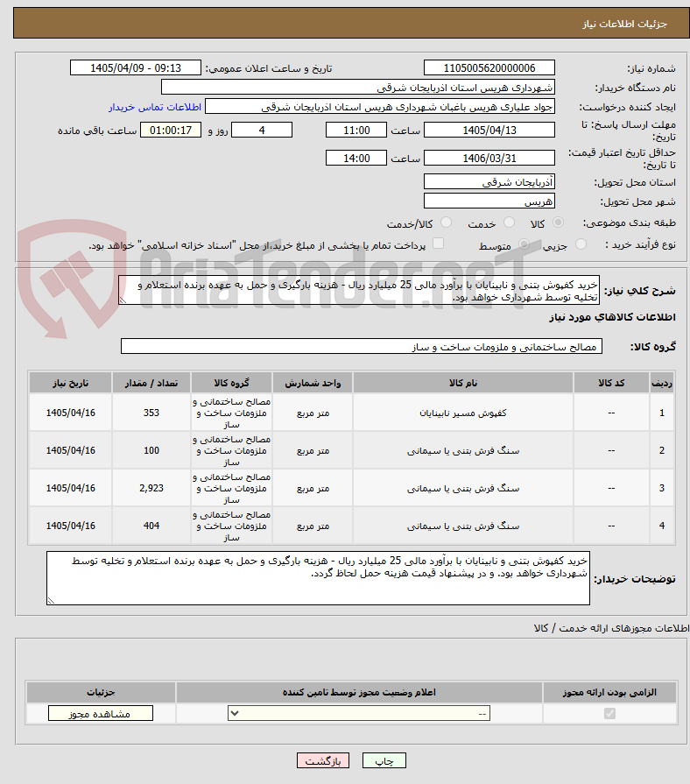Click the واحد شمارش column header
The image size is (690, 784).
tap(313, 383)
